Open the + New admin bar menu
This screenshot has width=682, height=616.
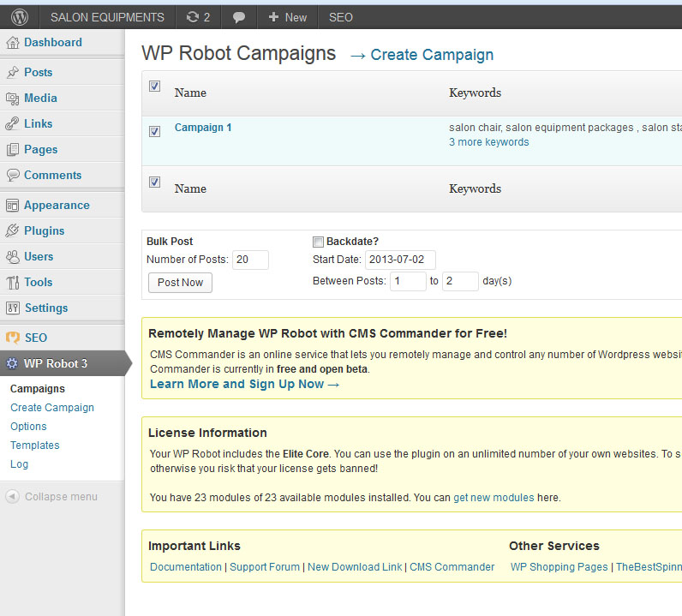coord(287,16)
